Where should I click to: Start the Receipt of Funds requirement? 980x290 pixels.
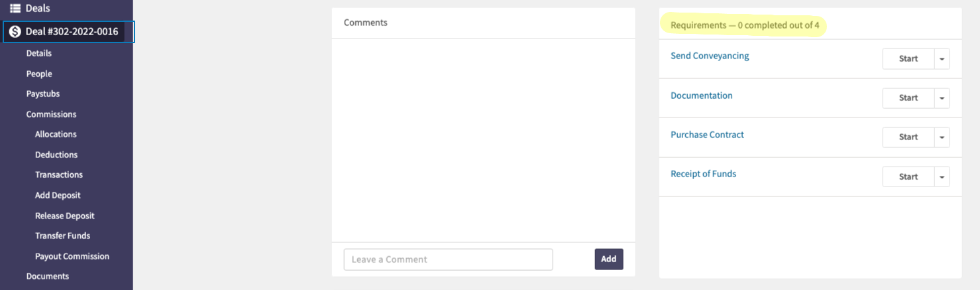pyautogui.click(x=908, y=177)
